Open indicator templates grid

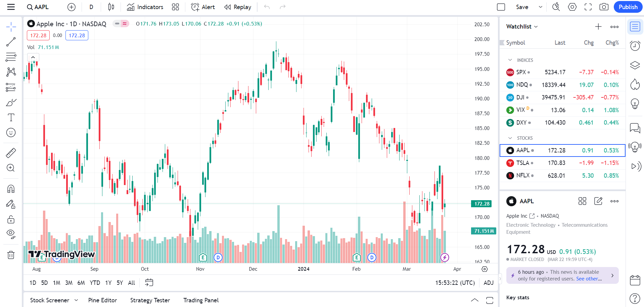[x=175, y=7]
